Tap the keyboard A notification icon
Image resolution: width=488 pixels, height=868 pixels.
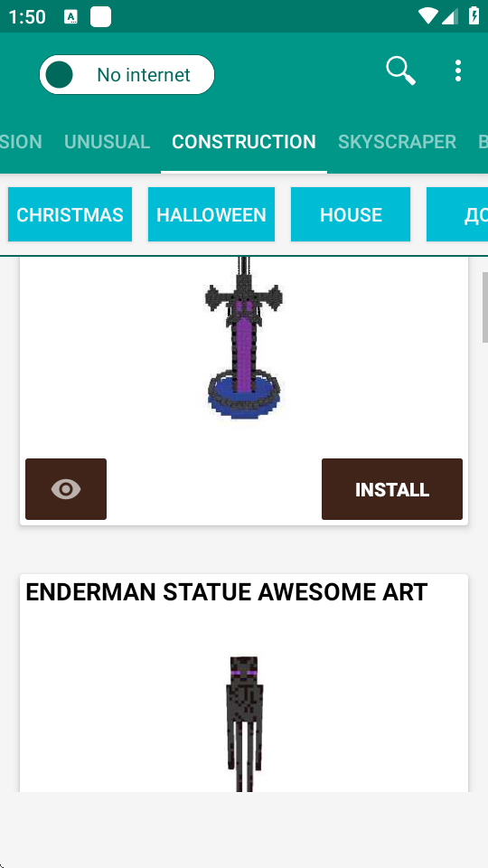click(x=70, y=16)
